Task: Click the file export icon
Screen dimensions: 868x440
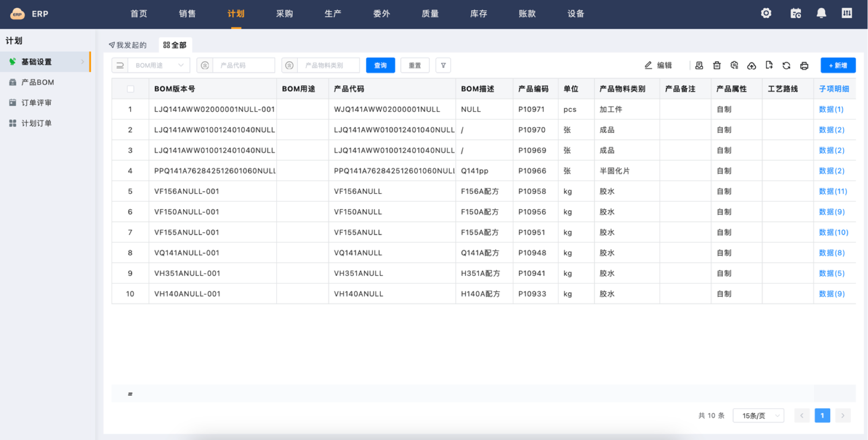Action: click(x=769, y=65)
